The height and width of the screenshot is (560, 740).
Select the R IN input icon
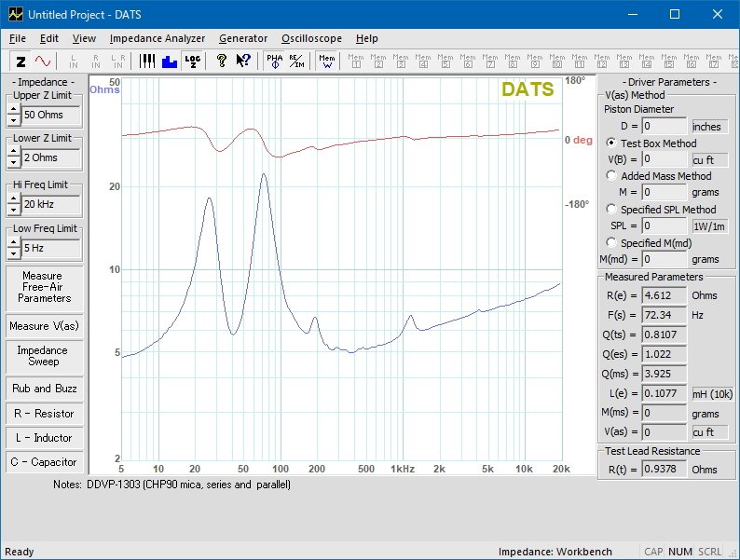click(x=96, y=61)
